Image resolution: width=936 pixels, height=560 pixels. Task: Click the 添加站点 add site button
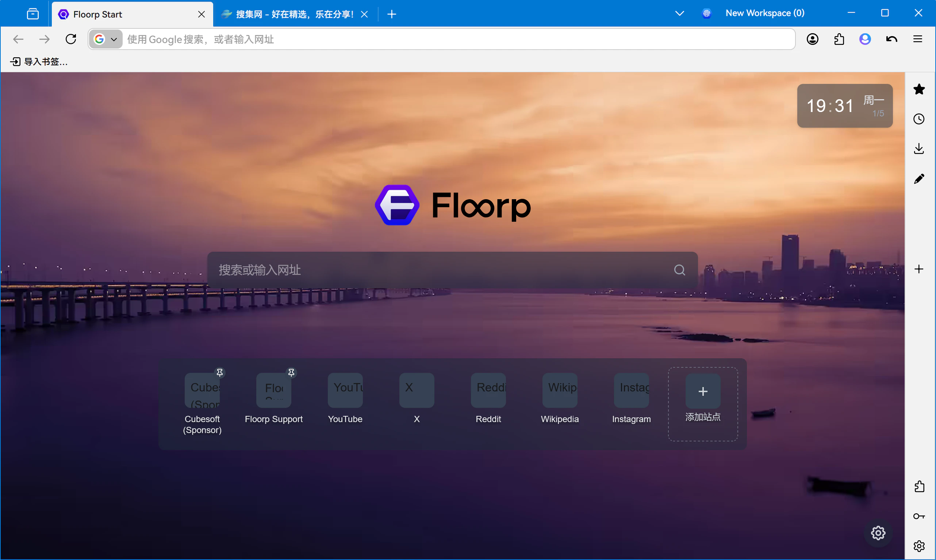(703, 391)
